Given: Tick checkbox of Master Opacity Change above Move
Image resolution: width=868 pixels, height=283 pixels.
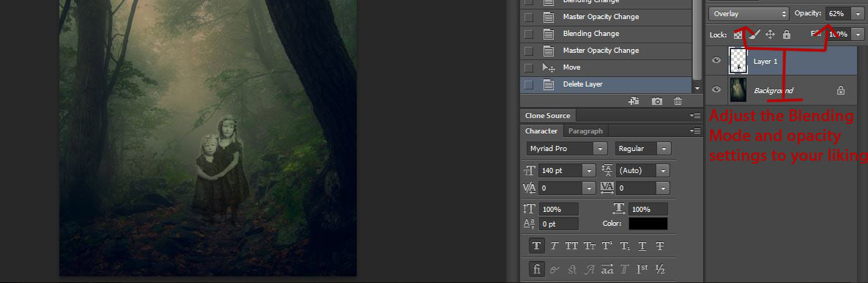Looking at the screenshot, I should tap(529, 51).
